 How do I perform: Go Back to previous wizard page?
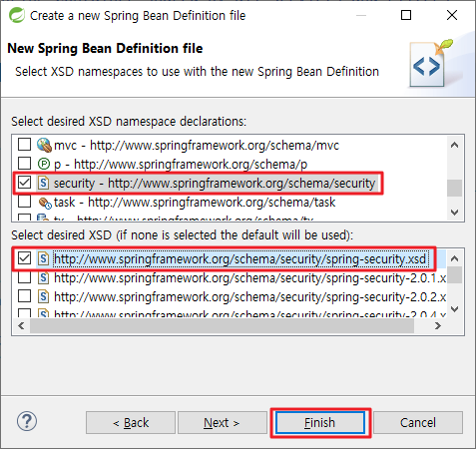coord(131,423)
